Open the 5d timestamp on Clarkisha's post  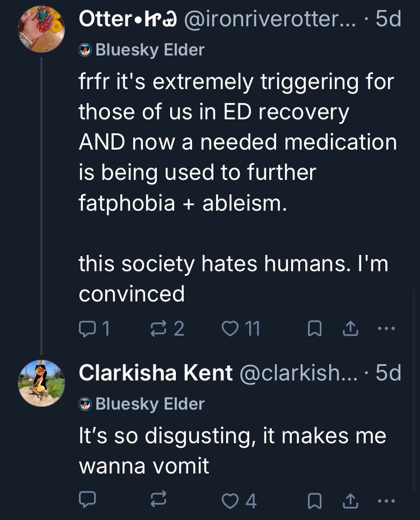point(388,373)
